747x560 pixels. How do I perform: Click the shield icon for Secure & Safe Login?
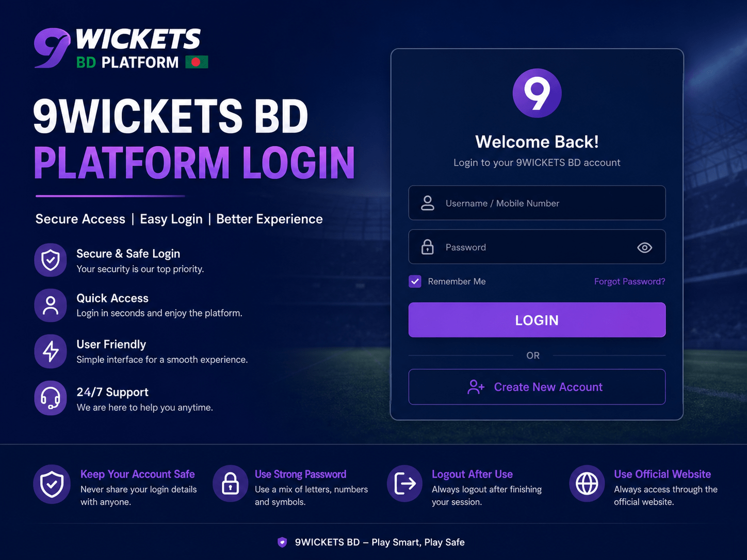[51, 260]
